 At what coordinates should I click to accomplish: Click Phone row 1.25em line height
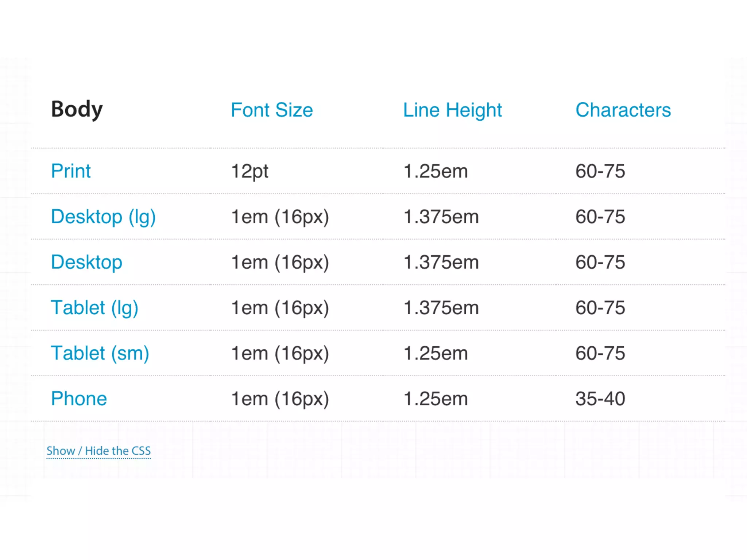436,398
